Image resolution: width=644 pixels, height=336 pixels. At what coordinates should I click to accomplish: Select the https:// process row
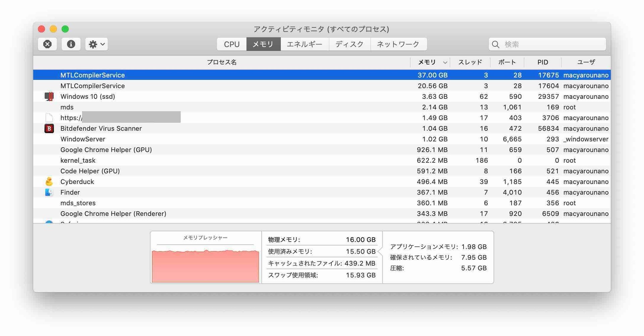pos(322,118)
